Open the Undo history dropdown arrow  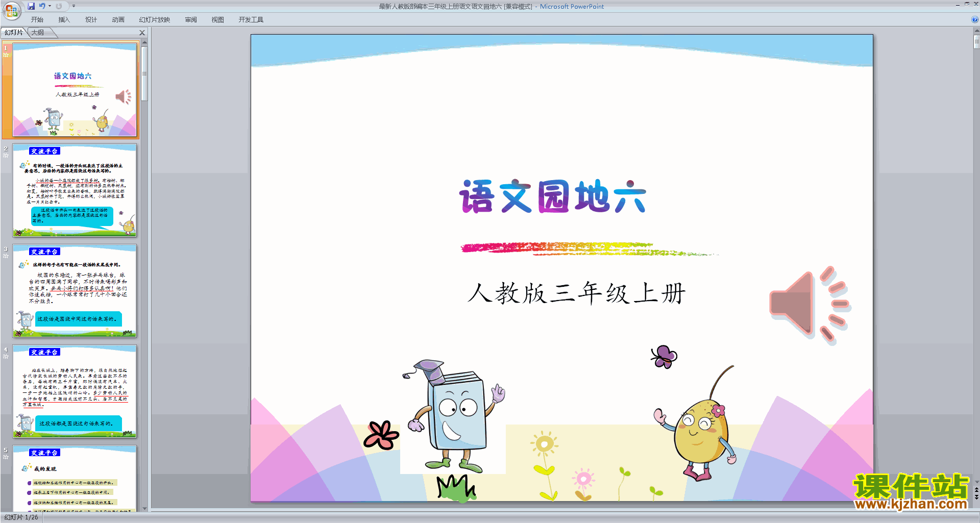(50, 6)
